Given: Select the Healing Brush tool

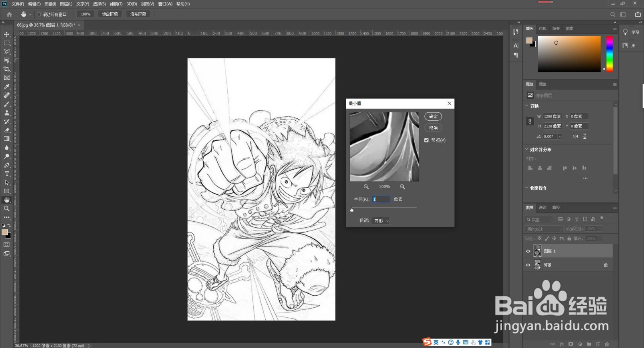Looking at the screenshot, I should coord(7,95).
